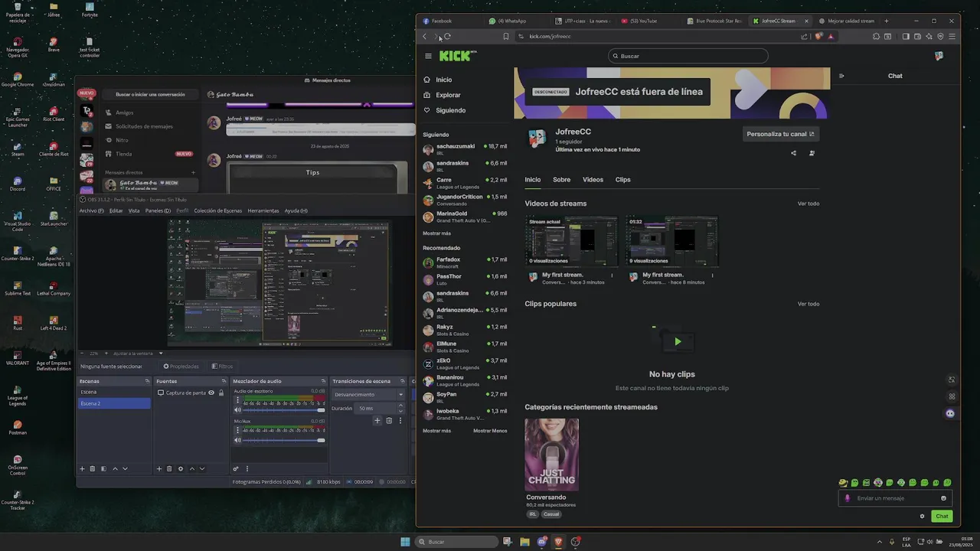Click Brave Shields icon in address bar
Viewport: 980px width, 551px height.
[x=818, y=36]
